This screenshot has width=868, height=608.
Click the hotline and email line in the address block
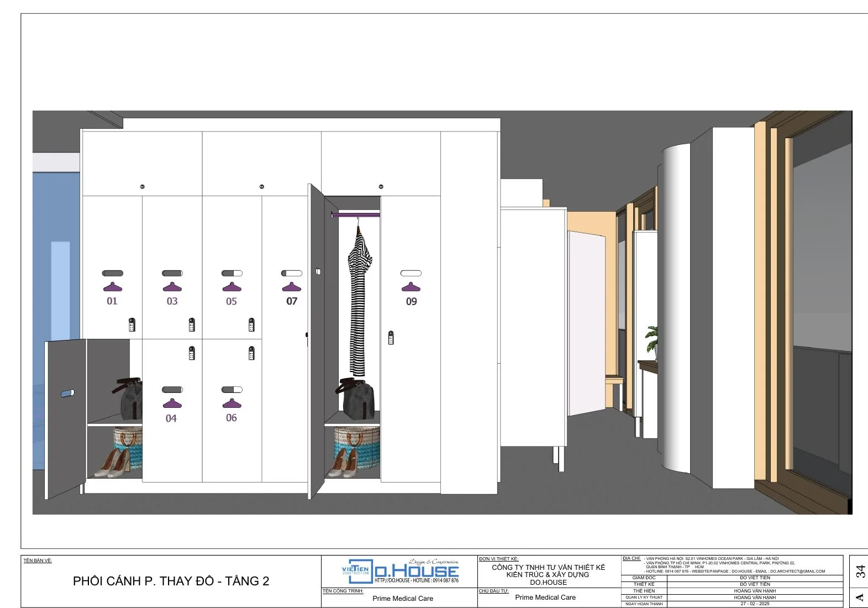pos(735,572)
